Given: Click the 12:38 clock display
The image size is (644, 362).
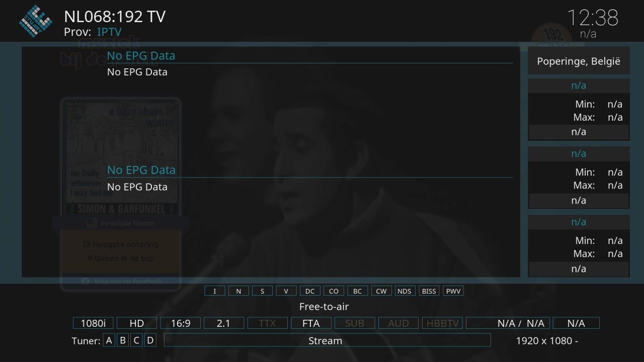Looking at the screenshot, I should tap(593, 18).
